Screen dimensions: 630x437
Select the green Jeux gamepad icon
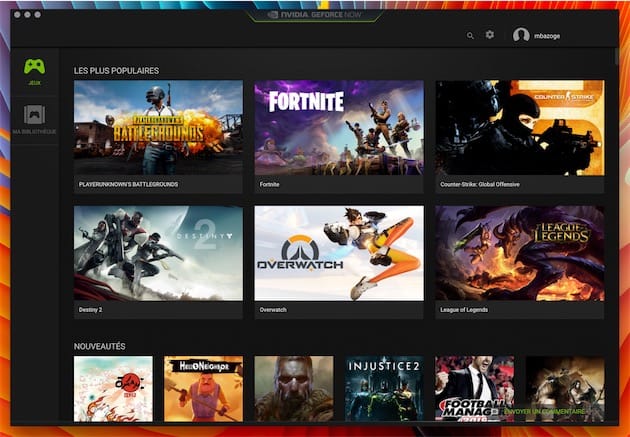pos(35,67)
